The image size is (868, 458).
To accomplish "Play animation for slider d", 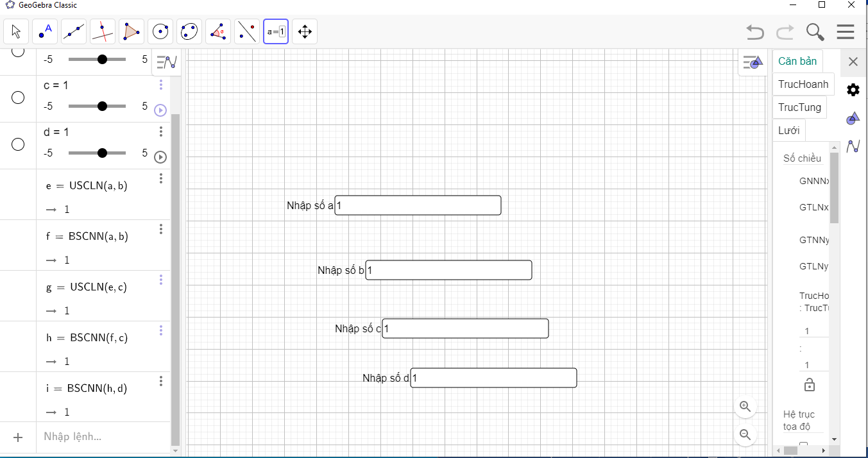I will (160, 157).
